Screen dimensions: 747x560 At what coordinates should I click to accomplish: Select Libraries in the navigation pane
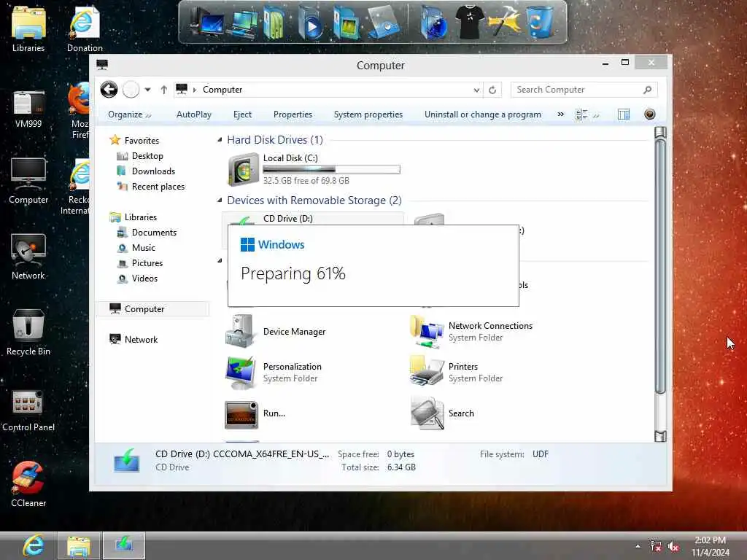tap(141, 217)
